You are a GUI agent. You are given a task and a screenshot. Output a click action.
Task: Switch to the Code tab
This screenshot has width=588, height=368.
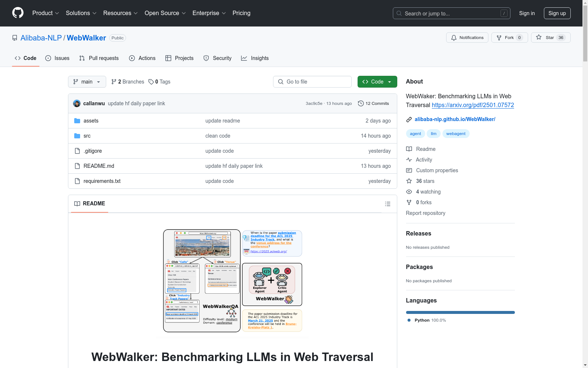(26, 58)
